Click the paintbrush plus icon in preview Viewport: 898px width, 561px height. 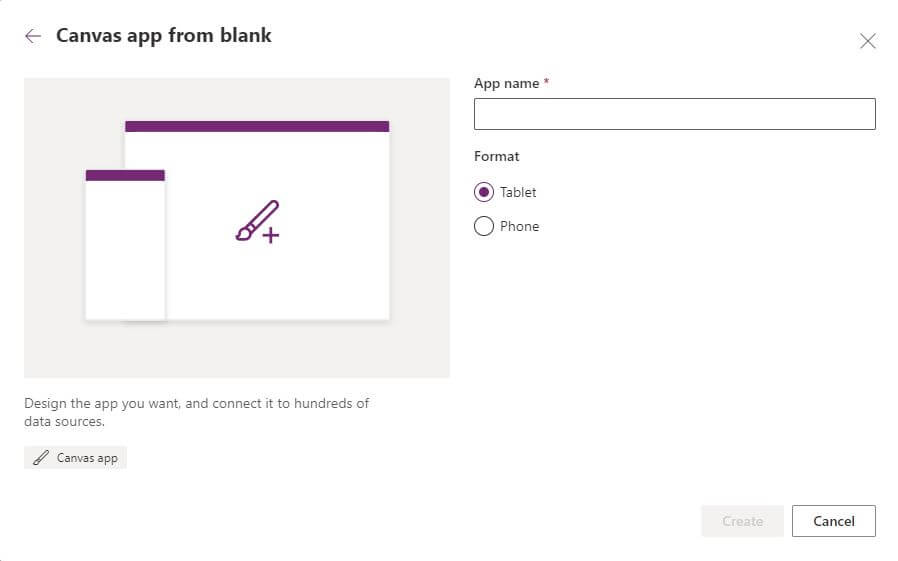tap(258, 222)
